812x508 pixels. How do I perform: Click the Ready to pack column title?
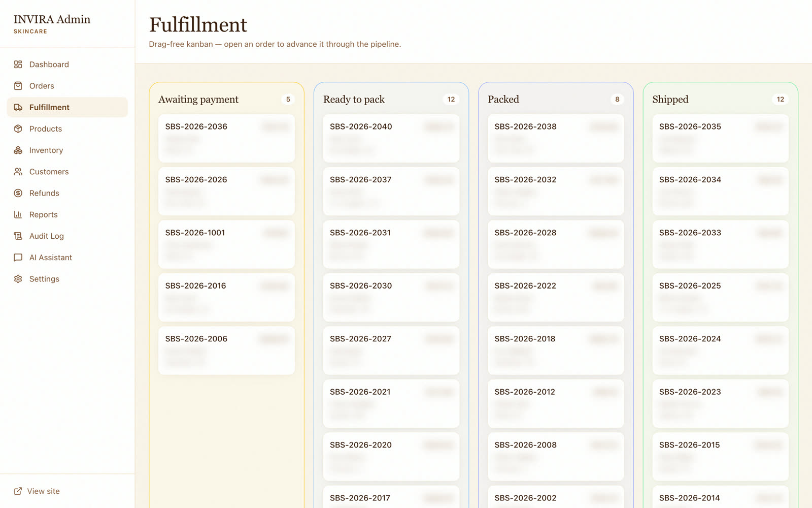click(354, 100)
